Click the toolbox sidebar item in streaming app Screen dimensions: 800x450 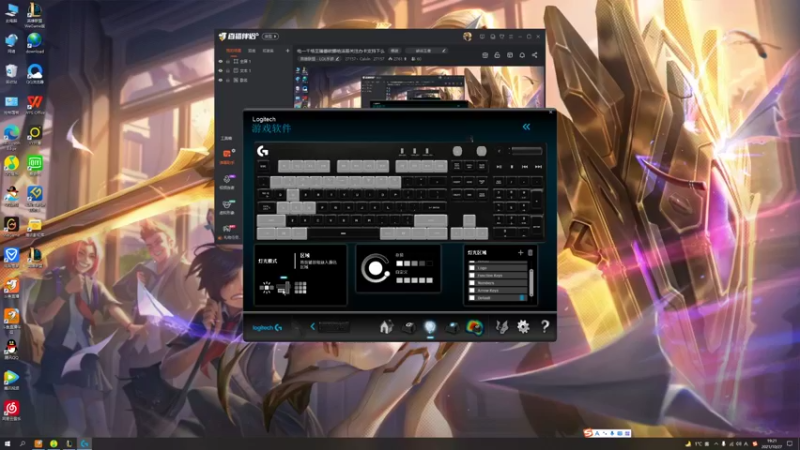click(x=227, y=138)
